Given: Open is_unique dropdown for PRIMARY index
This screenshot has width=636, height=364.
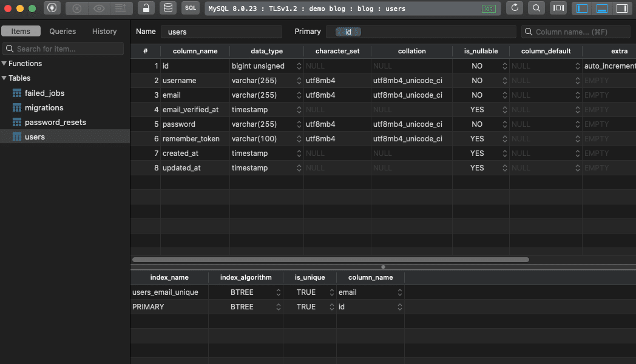Looking at the screenshot, I should (x=332, y=307).
